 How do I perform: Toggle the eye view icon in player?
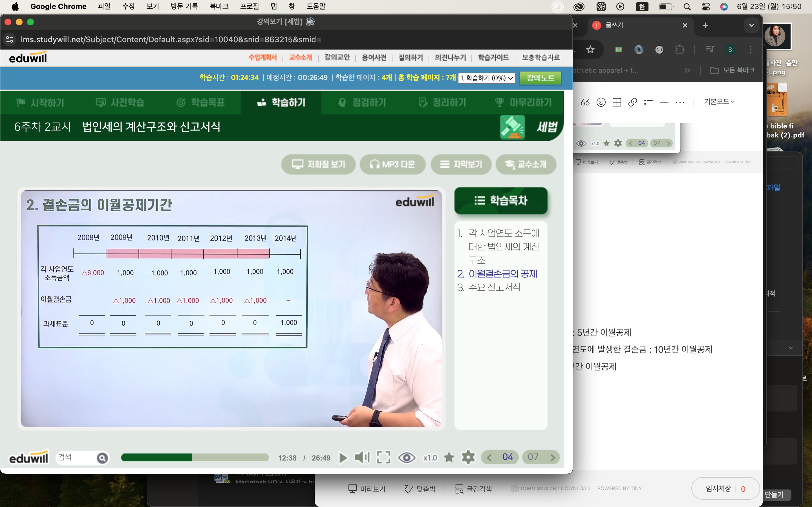(x=406, y=457)
